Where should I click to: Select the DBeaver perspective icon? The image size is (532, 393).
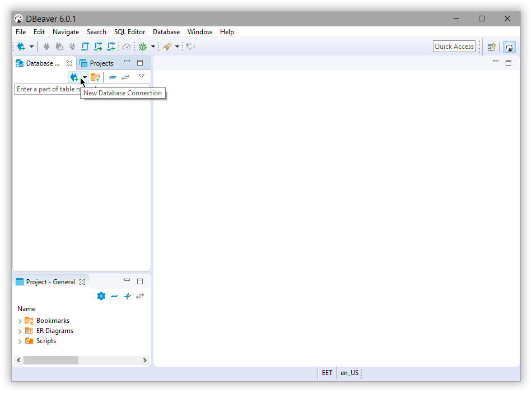[x=509, y=47]
